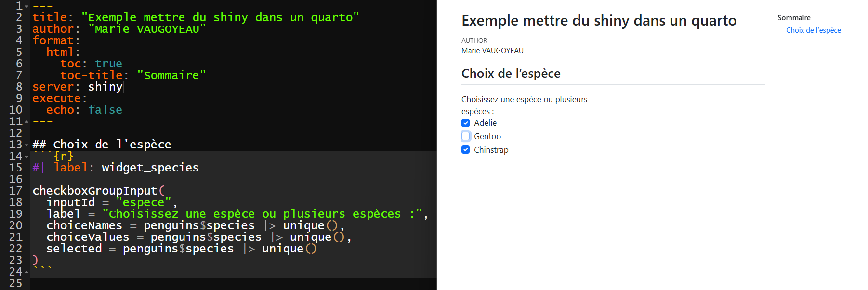Uncheck the Adelie species checkbox
Viewport: 868px width, 290px height.
[466, 123]
